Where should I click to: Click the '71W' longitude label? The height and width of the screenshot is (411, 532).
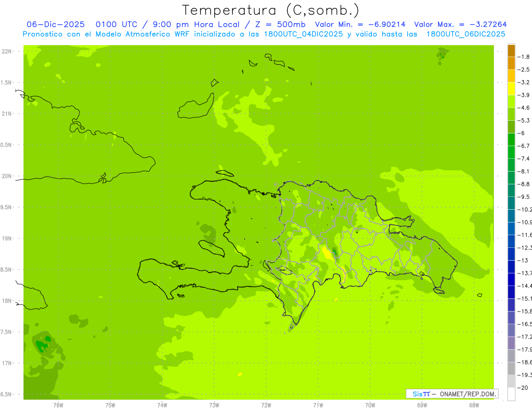pos(318,405)
